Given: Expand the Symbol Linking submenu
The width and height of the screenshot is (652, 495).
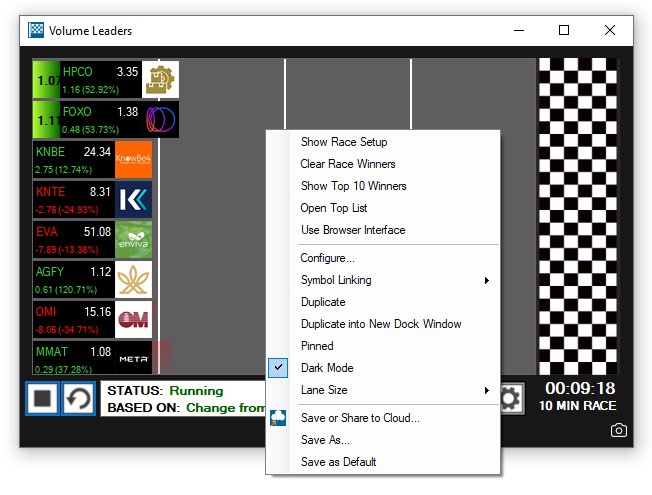Looking at the screenshot, I should pos(336,280).
